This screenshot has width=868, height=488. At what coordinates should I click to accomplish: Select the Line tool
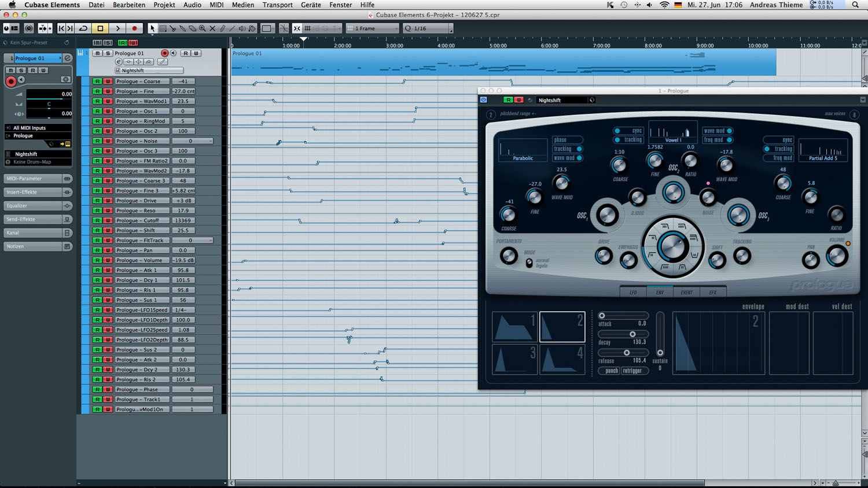pos(232,28)
